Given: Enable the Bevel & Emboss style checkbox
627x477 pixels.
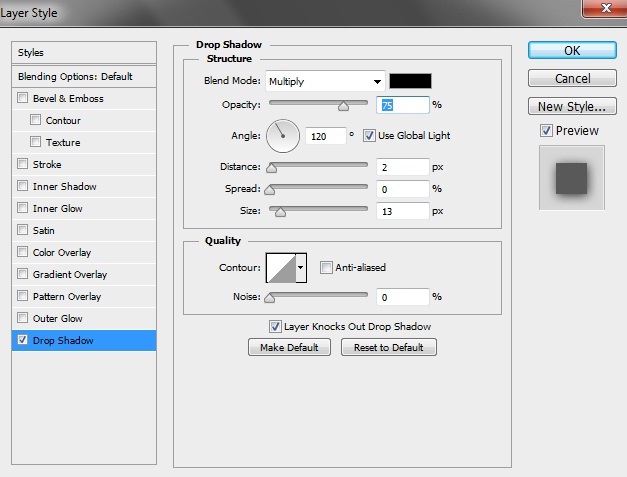Looking at the screenshot, I should pyautogui.click(x=23, y=98).
